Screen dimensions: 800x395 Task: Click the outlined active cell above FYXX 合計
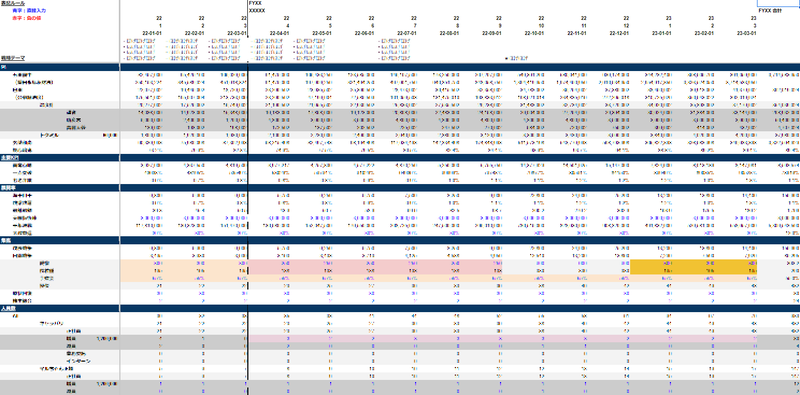click(778, 3)
